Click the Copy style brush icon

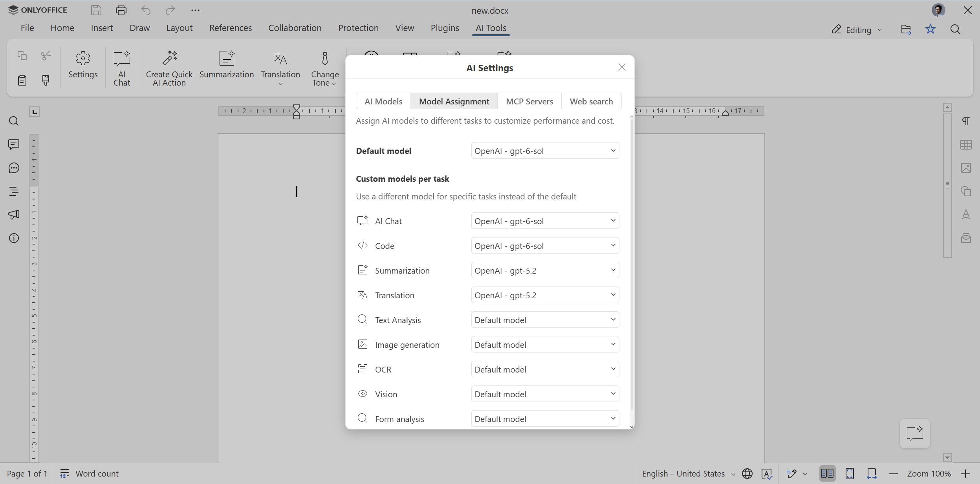click(46, 80)
